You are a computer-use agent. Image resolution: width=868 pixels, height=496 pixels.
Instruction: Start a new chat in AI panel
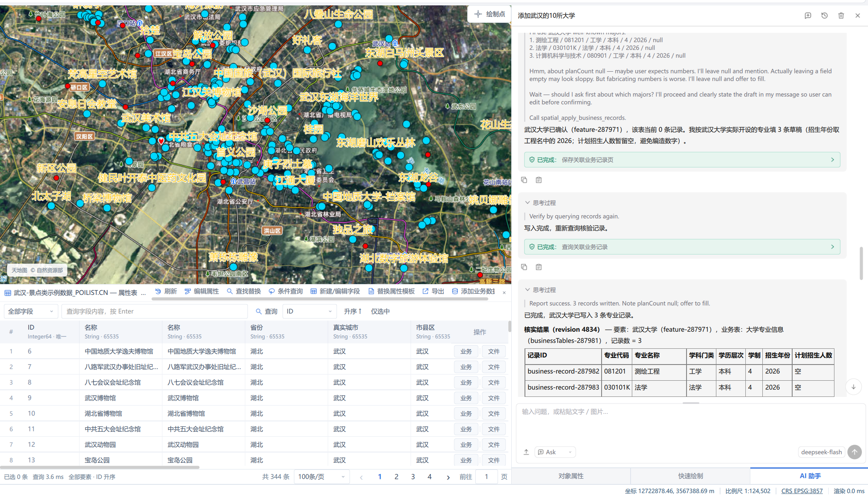click(808, 15)
